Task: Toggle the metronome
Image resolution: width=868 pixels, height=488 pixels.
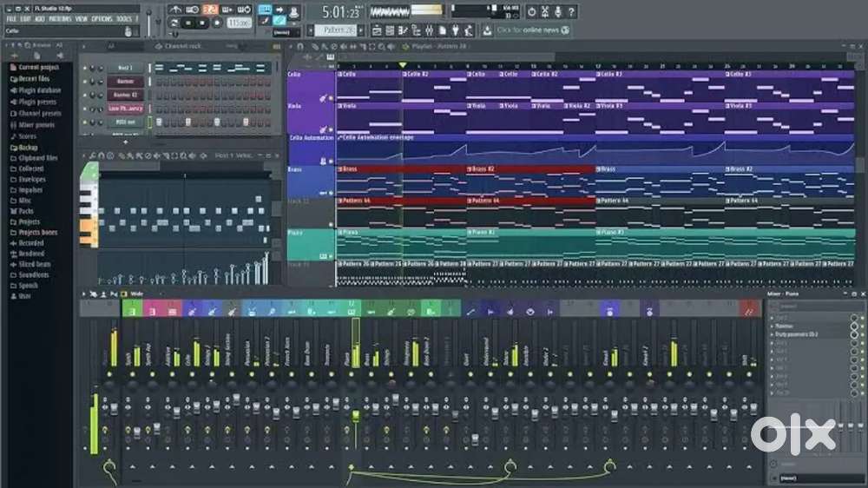Action: 175,10
